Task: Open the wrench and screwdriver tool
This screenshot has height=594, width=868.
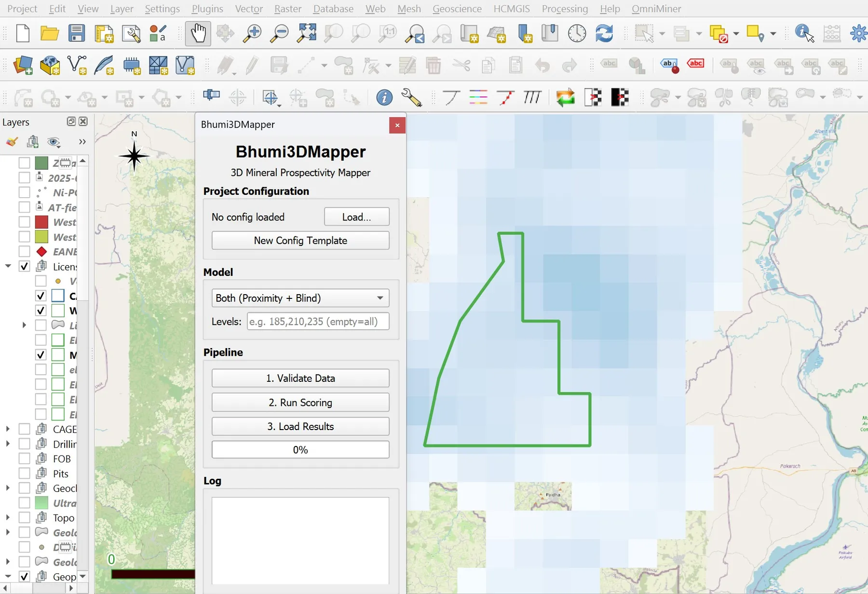Action: click(x=411, y=97)
